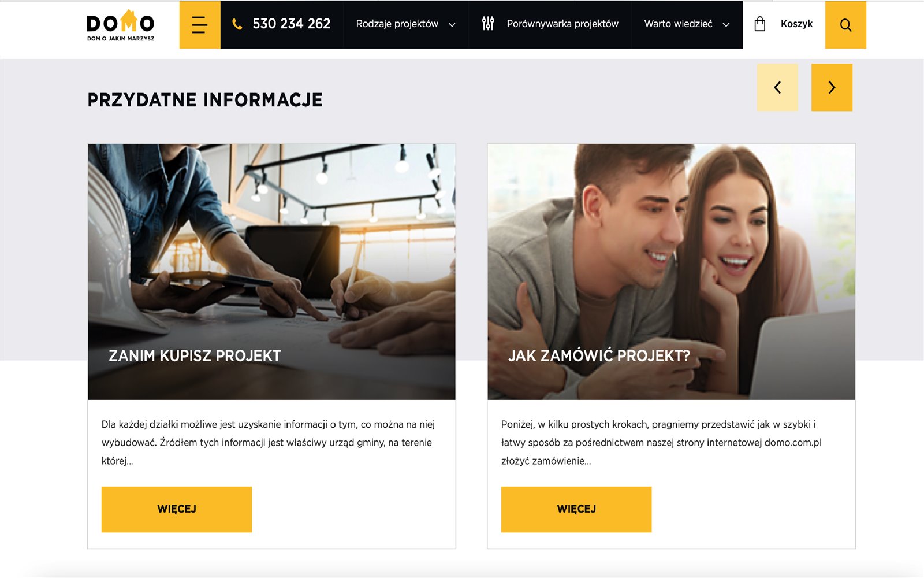Click the sliders icon for Porównywarka

488,24
